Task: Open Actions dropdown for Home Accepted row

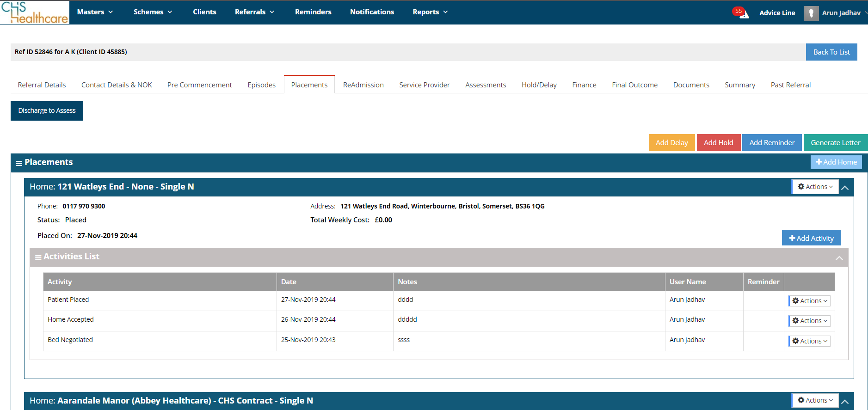Action: (810, 321)
